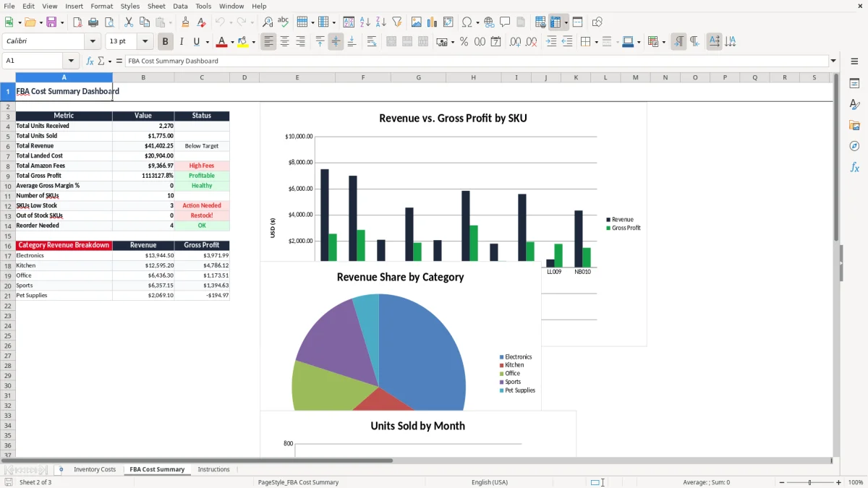Image resolution: width=868 pixels, height=488 pixels.
Task: Toggle the AutoFilter funnel icon
Action: point(397,22)
